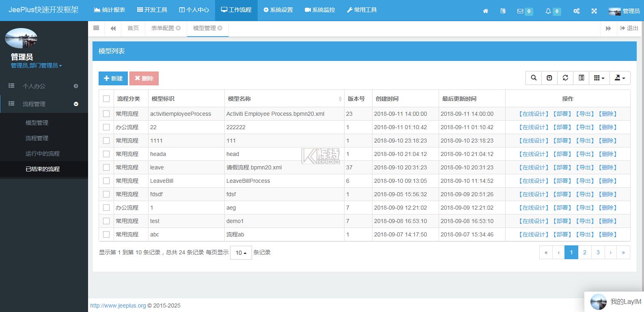Open the columns grid dropdown
This screenshot has height=312, width=644.
599,78
